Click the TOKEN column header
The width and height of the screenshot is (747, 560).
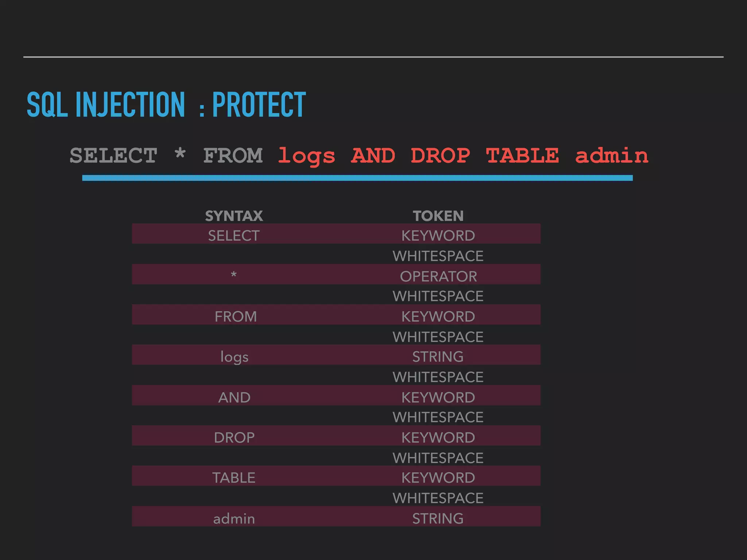[x=438, y=216]
